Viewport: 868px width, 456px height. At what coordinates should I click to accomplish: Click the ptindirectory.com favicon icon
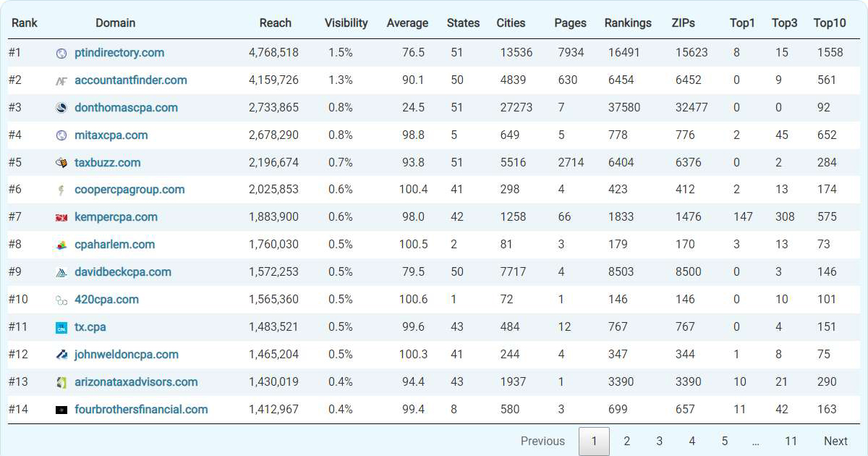(61, 53)
